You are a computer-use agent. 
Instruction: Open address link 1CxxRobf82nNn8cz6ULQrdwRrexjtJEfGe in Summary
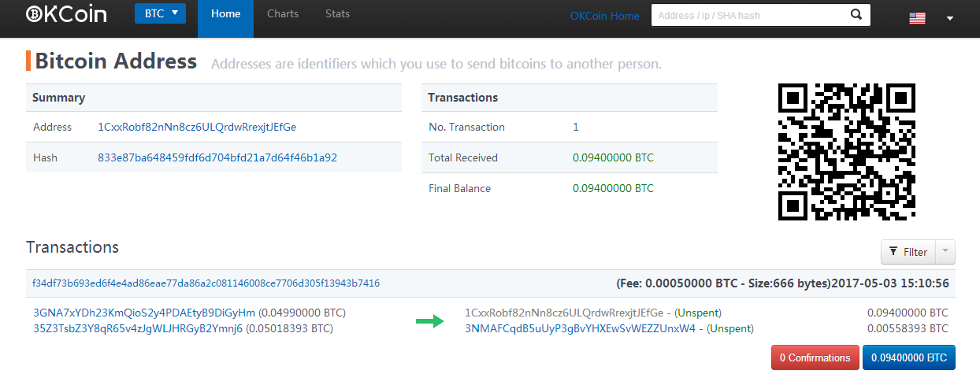[x=197, y=127]
